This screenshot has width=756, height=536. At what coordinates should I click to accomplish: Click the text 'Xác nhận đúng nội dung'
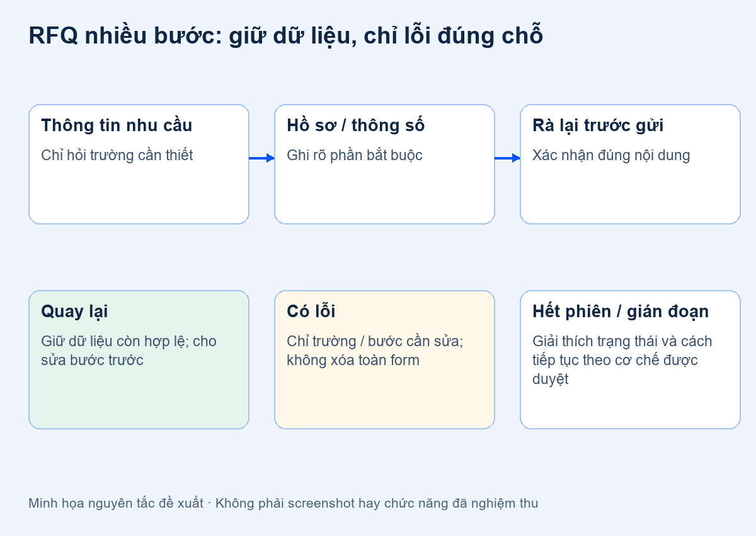coord(611,155)
